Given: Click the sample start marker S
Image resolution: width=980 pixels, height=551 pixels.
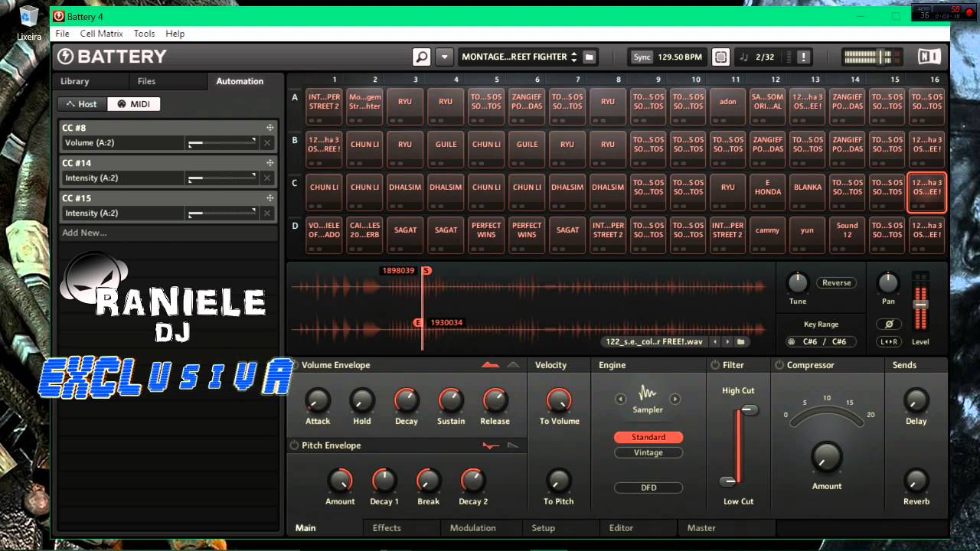Looking at the screenshot, I should pyautogui.click(x=426, y=270).
